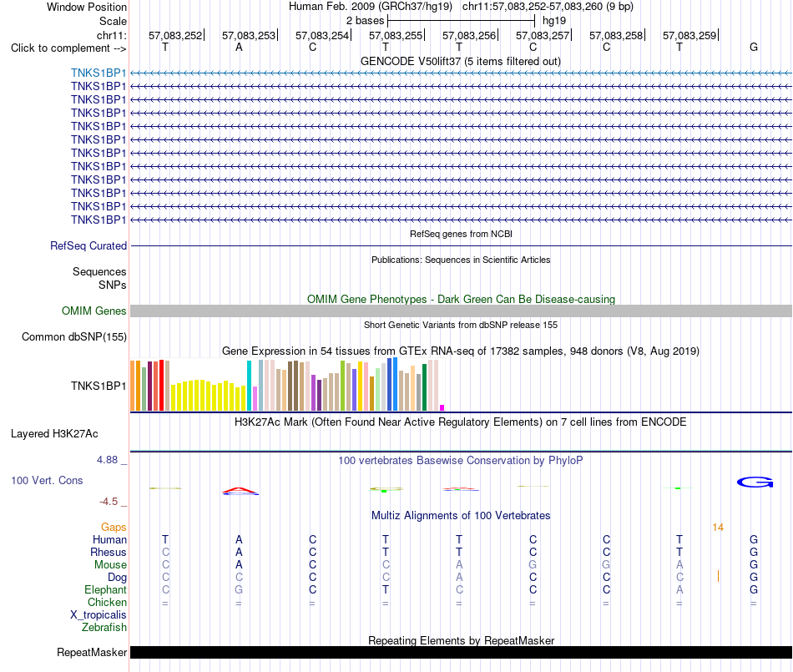Select the X_tropicalis alignment row label

98,615
